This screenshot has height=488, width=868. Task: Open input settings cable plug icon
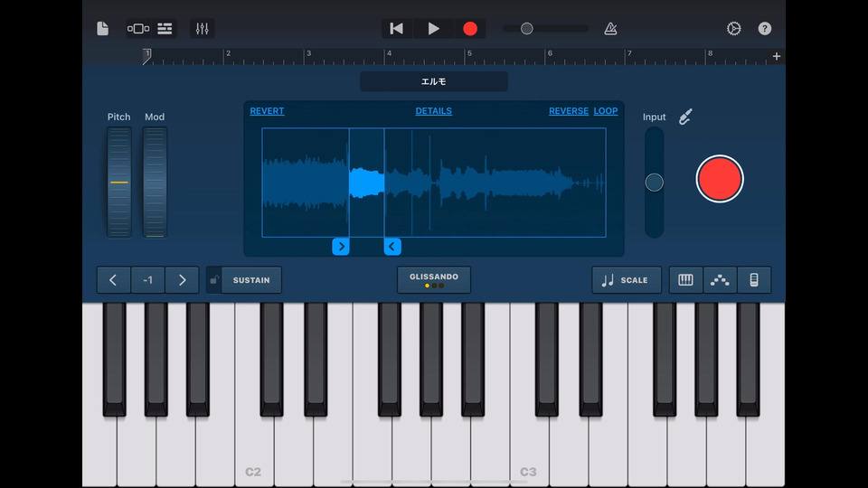[685, 117]
